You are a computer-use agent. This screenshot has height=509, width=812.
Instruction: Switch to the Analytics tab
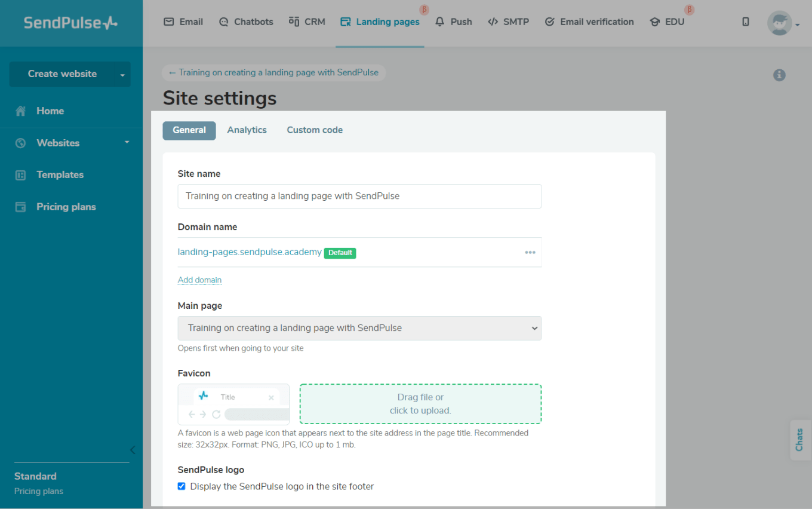(x=247, y=130)
